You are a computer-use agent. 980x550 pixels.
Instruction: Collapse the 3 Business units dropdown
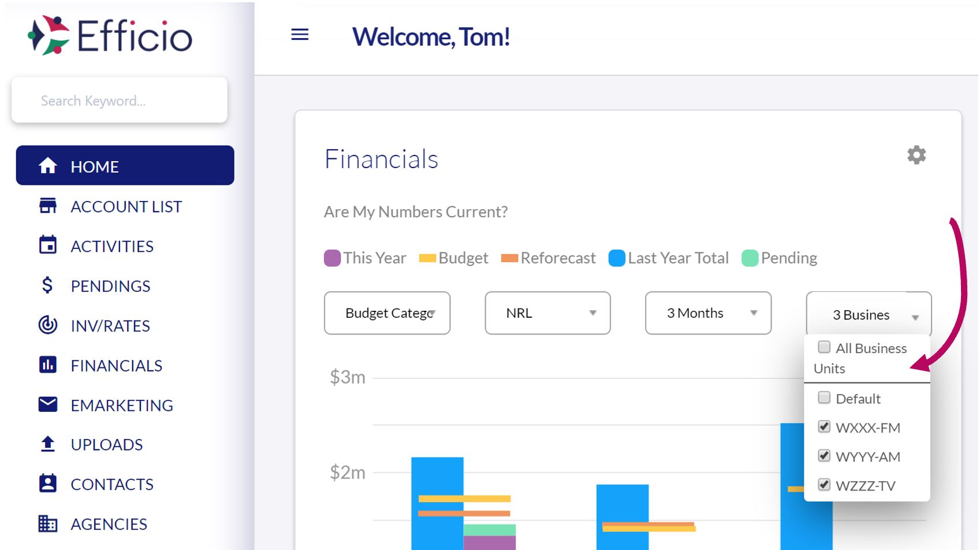click(x=869, y=314)
